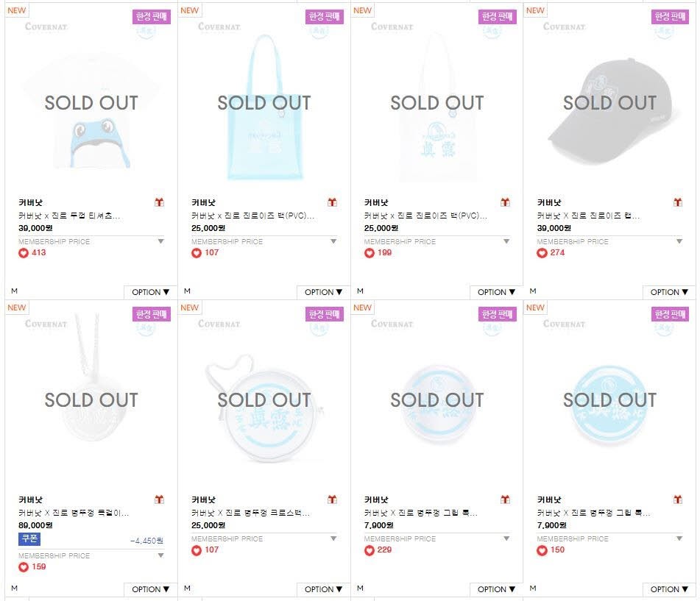This screenshot has width=700, height=601.
Task: Click the gift icon on the black cap product
Action: tap(678, 202)
